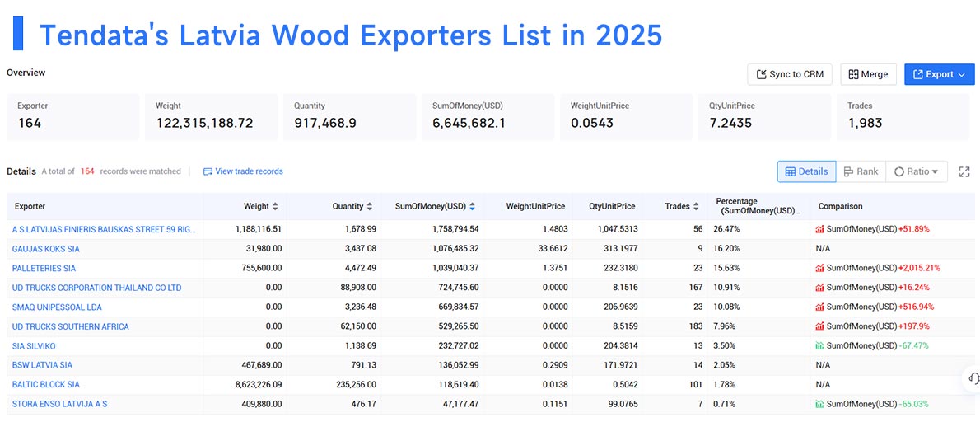This screenshot has height=422, width=980.
Task: Click the Exporter column header
Action: [x=30, y=206]
